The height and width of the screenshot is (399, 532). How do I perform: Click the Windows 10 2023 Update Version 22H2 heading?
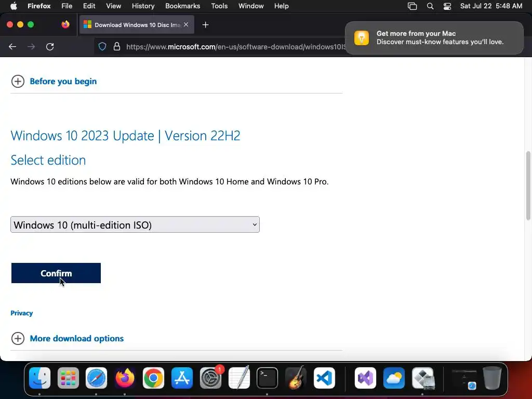126,136
